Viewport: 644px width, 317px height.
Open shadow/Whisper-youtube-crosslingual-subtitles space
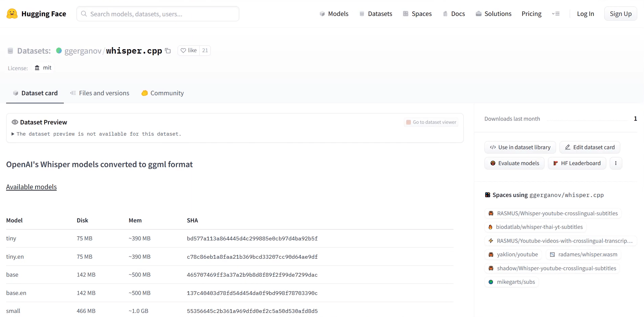click(552, 268)
